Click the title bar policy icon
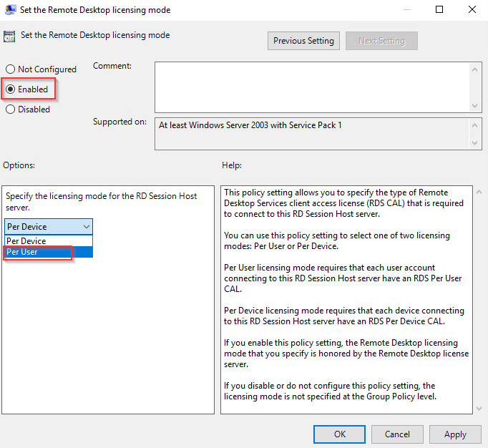Screen dimensions: 488x448 click(x=11, y=10)
